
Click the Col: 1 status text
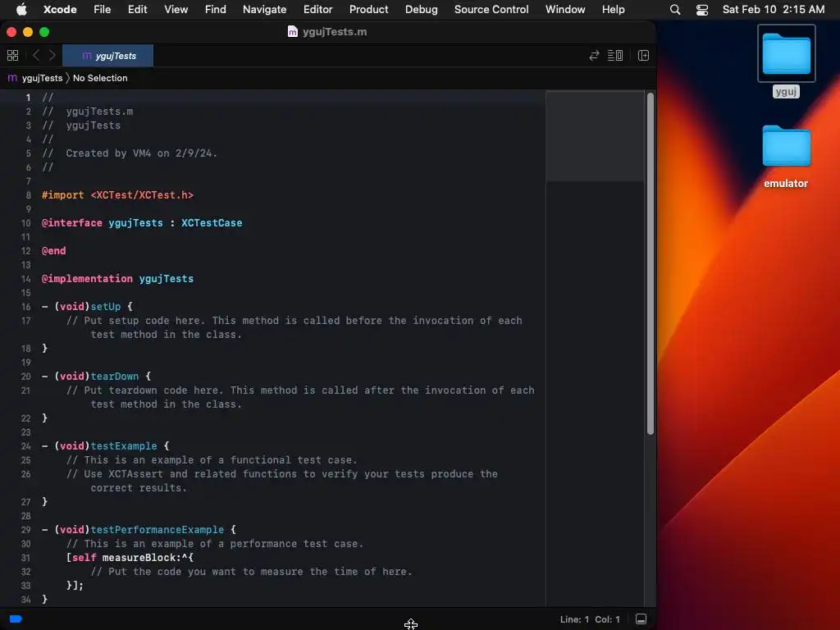pos(607,619)
